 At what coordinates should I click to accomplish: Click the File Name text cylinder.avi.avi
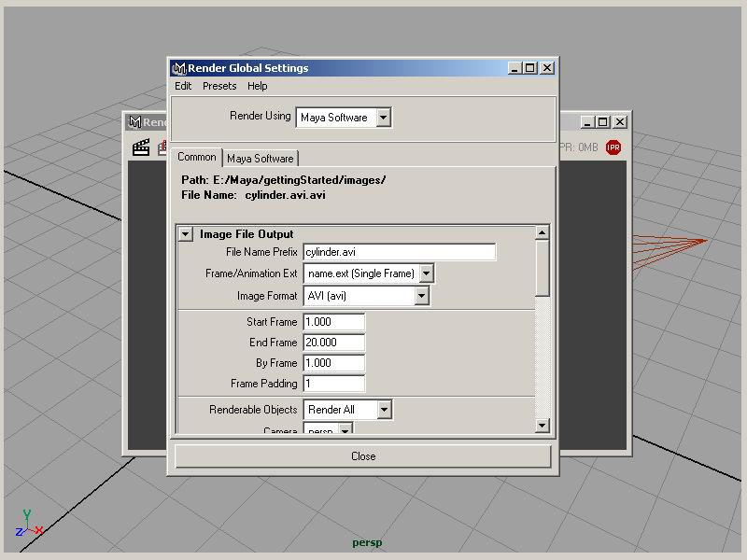pyautogui.click(x=285, y=195)
